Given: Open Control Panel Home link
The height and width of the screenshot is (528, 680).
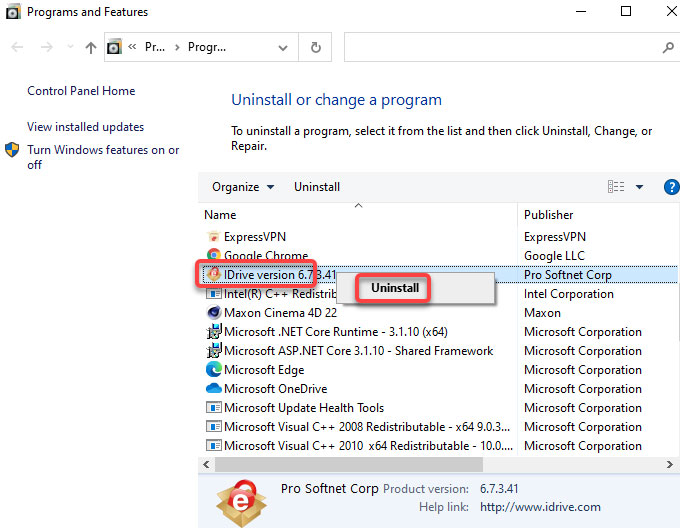Looking at the screenshot, I should 81,91.
